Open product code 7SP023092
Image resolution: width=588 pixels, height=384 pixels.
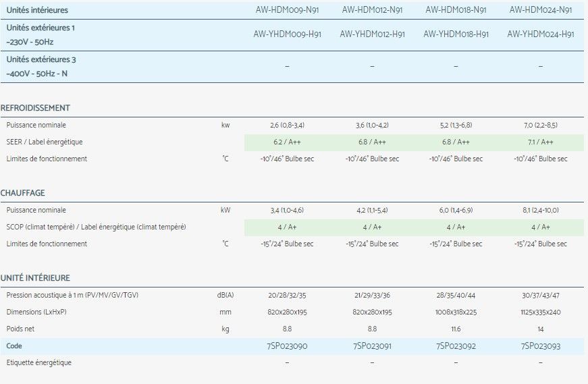456,346
